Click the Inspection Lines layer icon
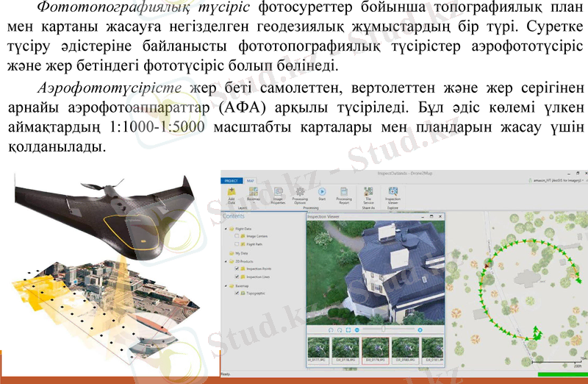Screen dimensions: 588x384 pos(243,277)
